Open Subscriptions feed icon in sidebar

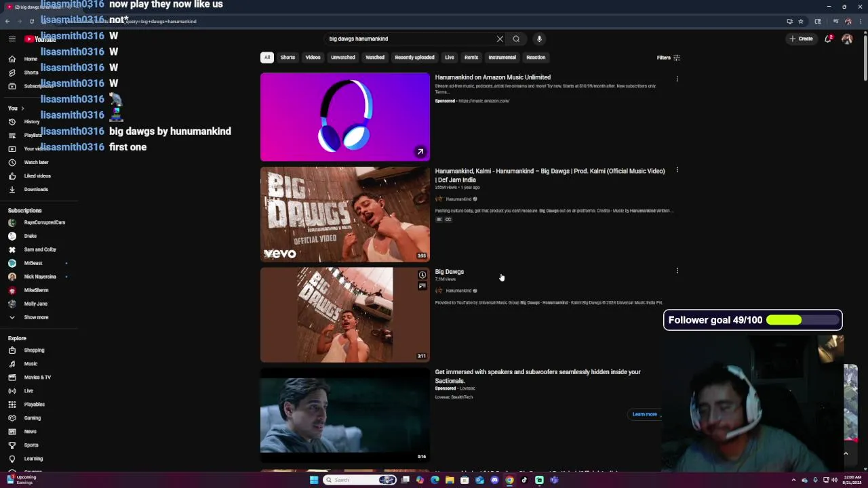[x=12, y=86]
